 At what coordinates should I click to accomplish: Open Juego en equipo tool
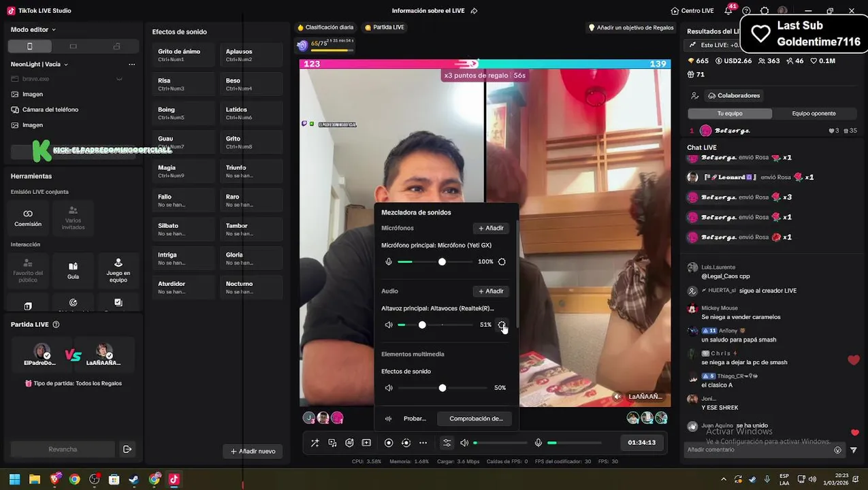point(118,271)
